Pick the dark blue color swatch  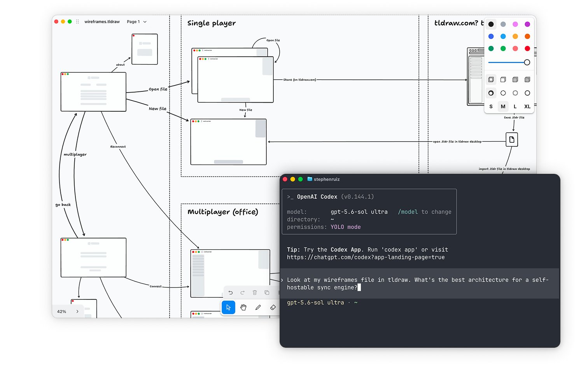491,36
